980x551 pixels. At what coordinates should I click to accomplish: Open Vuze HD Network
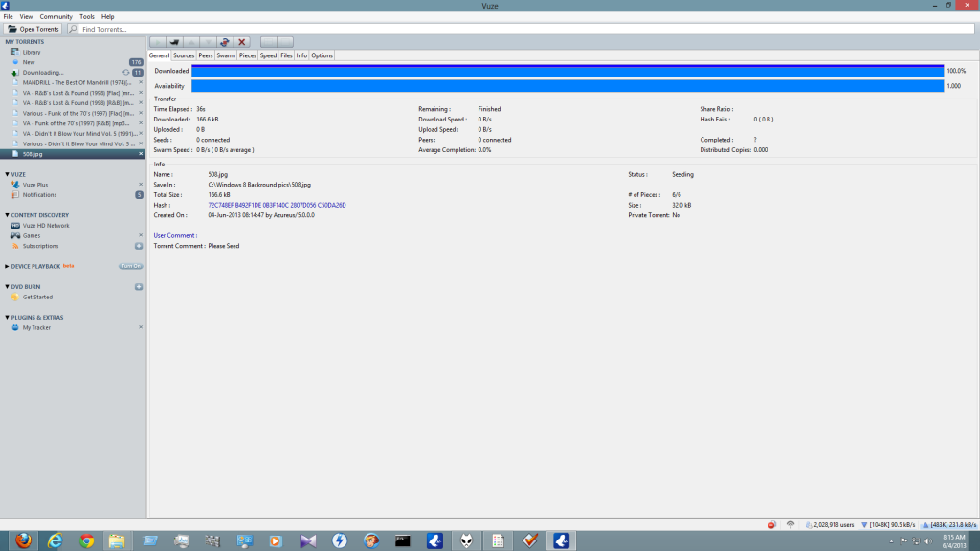(46, 226)
